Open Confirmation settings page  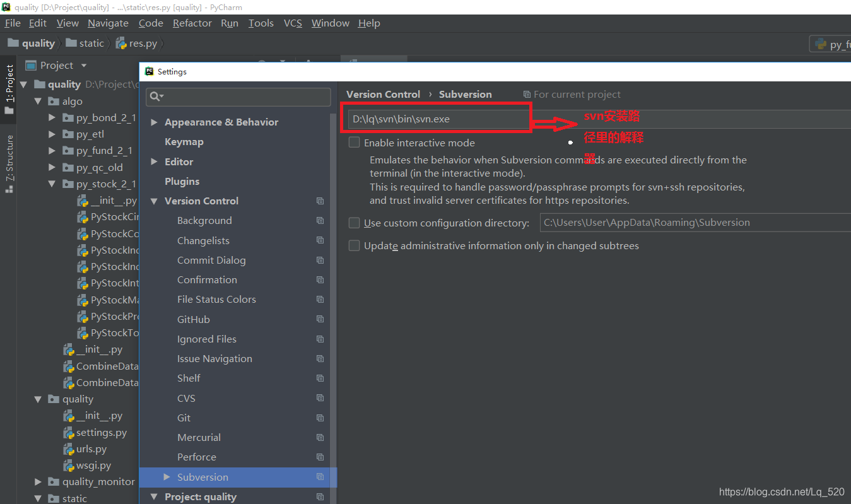(x=207, y=280)
